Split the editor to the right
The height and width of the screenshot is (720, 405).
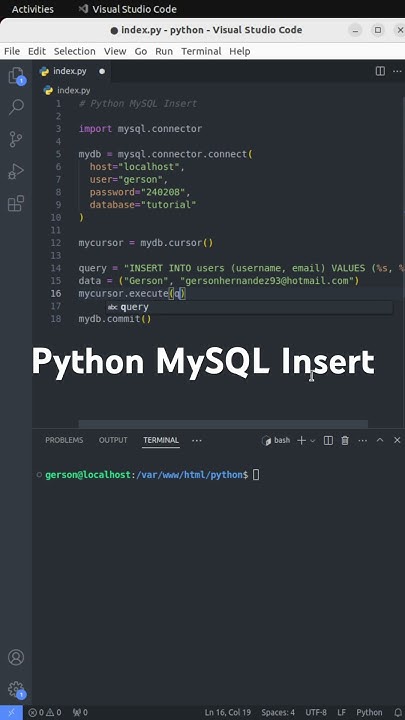point(380,71)
